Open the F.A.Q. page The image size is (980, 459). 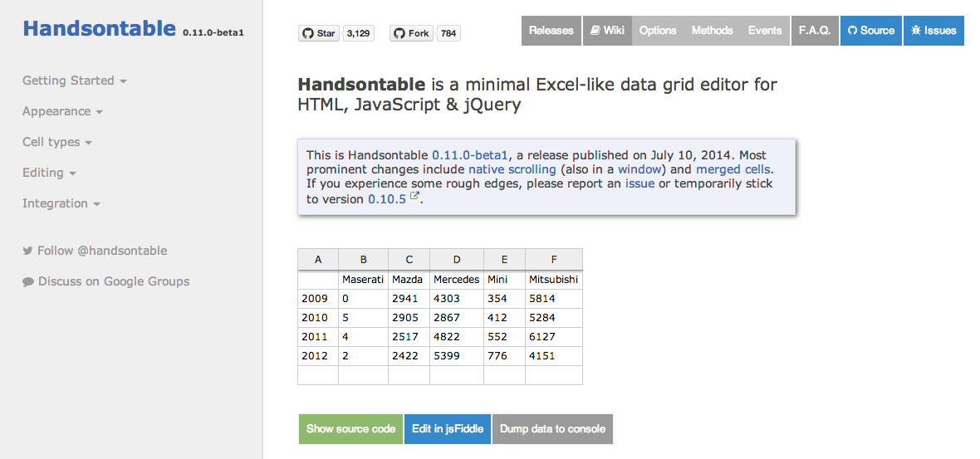coord(815,31)
